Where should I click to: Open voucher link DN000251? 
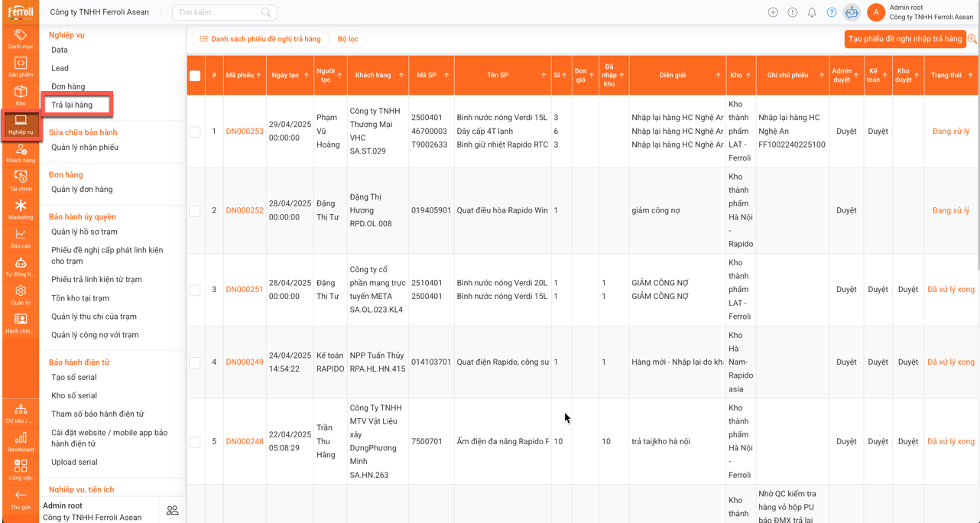(245, 290)
